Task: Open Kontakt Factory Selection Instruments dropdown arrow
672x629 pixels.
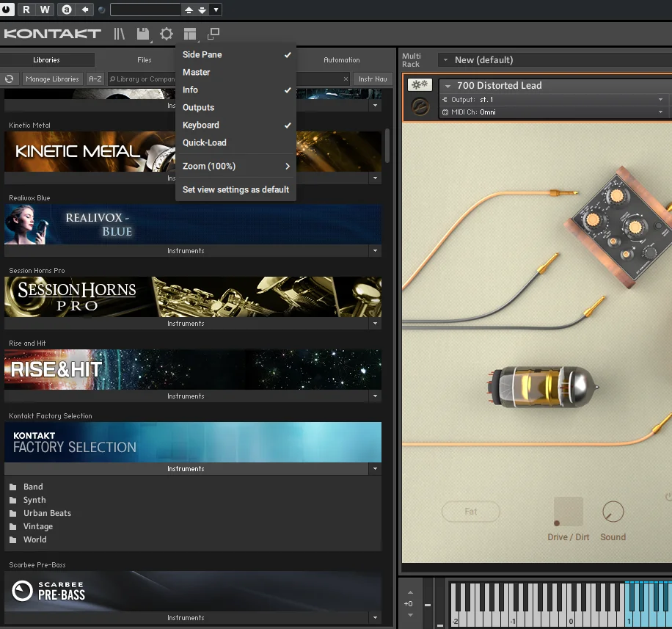Action: pos(375,469)
